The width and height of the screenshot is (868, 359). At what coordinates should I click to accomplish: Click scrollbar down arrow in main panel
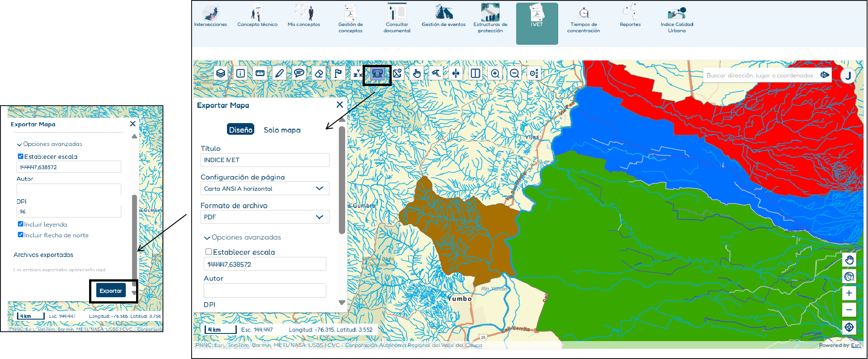(x=342, y=303)
